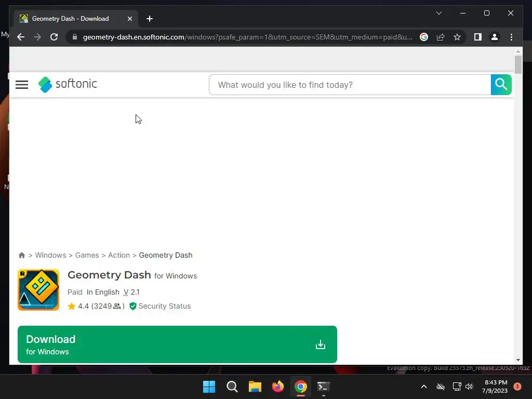The height and width of the screenshot is (399, 532).
Task: Click the green Download for Windows button
Action: pyautogui.click(x=177, y=344)
